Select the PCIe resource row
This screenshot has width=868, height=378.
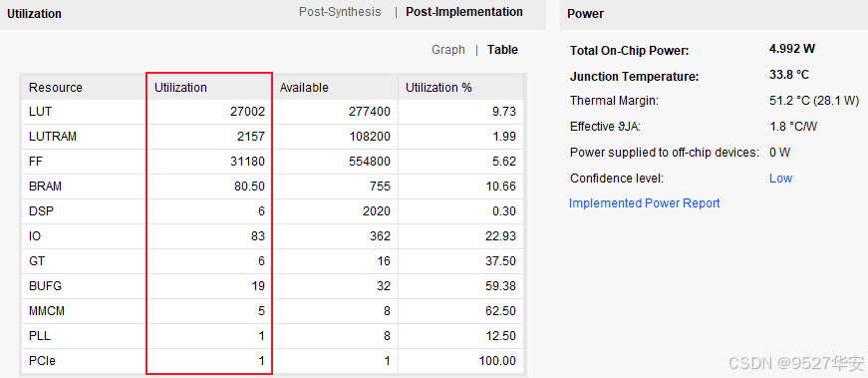273,361
